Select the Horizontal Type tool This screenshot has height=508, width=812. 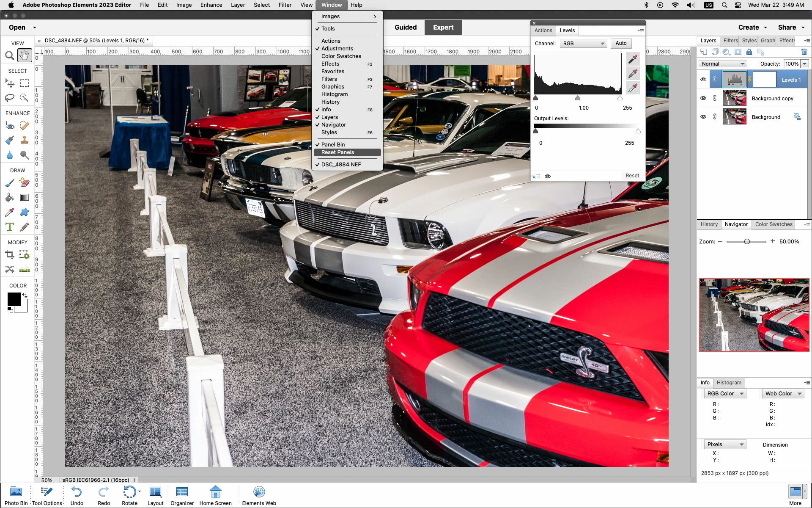click(x=9, y=227)
